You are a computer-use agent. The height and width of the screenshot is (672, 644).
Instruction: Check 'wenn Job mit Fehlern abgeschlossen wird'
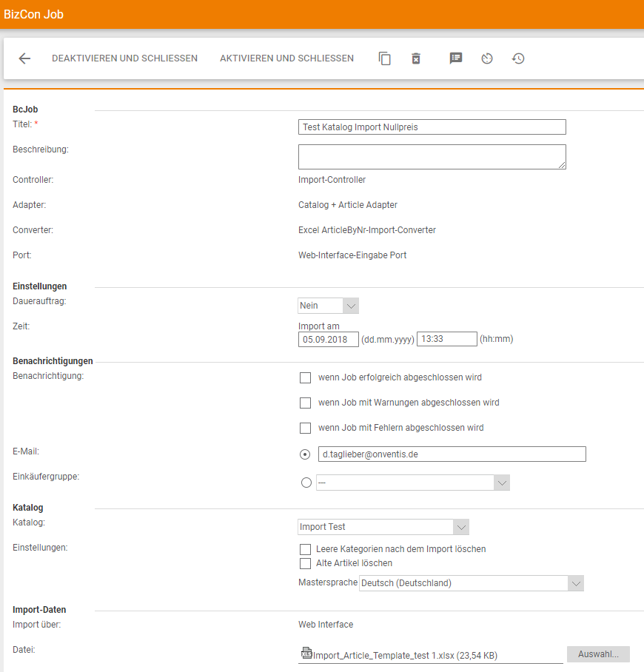click(x=305, y=428)
